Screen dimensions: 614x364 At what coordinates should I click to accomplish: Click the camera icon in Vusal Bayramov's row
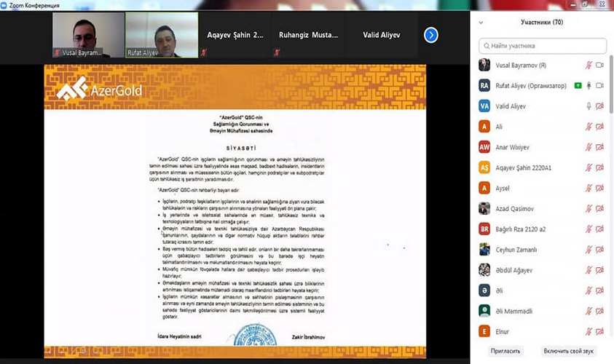point(600,66)
